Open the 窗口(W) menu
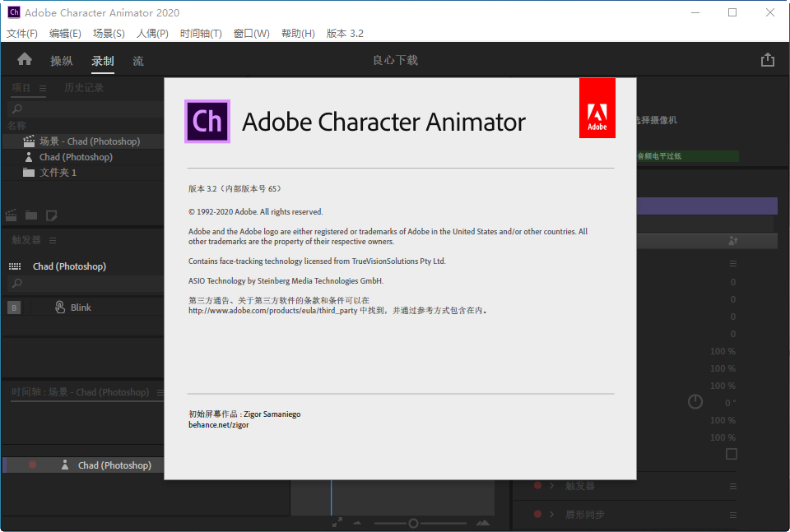Image resolution: width=790 pixels, height=532 pixels. pyautogui.click(x=251, y=34)
